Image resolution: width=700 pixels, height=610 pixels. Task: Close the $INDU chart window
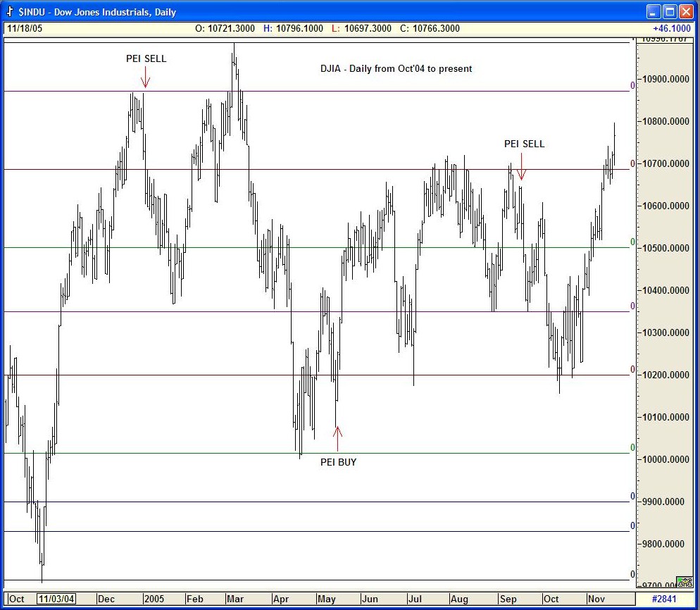pyautogui.click(x=686, y=11)
